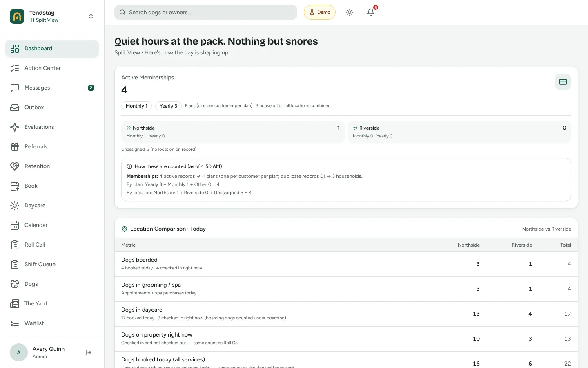Image resolution: width=588 pixels, height=368 pixels.
Task: Open the Action Center checklist icon
Action: (15, 68)
